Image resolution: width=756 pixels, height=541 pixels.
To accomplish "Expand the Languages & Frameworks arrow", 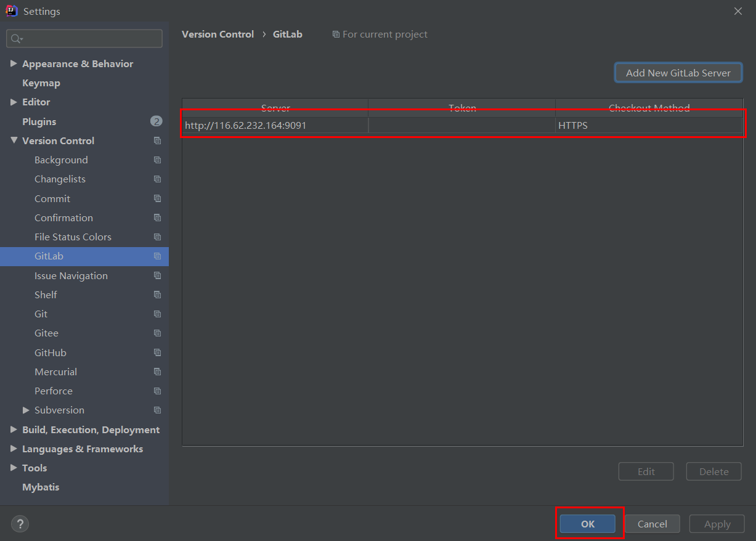I will [14, 449].
